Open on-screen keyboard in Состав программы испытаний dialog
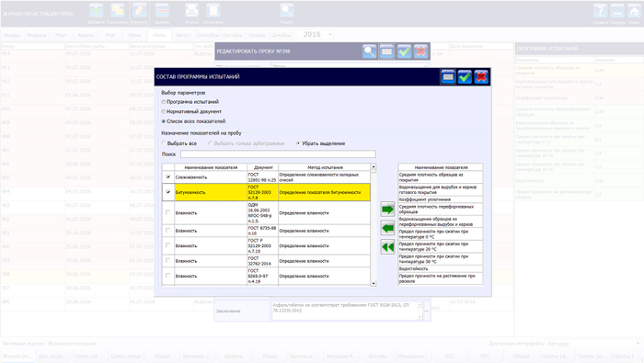The height and width of the screenshot is (363, 644). [448, 76]
